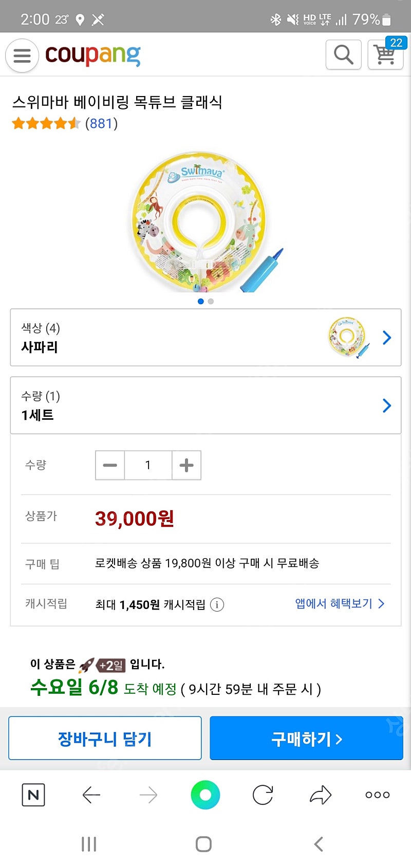Tap the browser share icon
Image resolution: width=411 pixels, height=868 pixels.
pos(321,795)
